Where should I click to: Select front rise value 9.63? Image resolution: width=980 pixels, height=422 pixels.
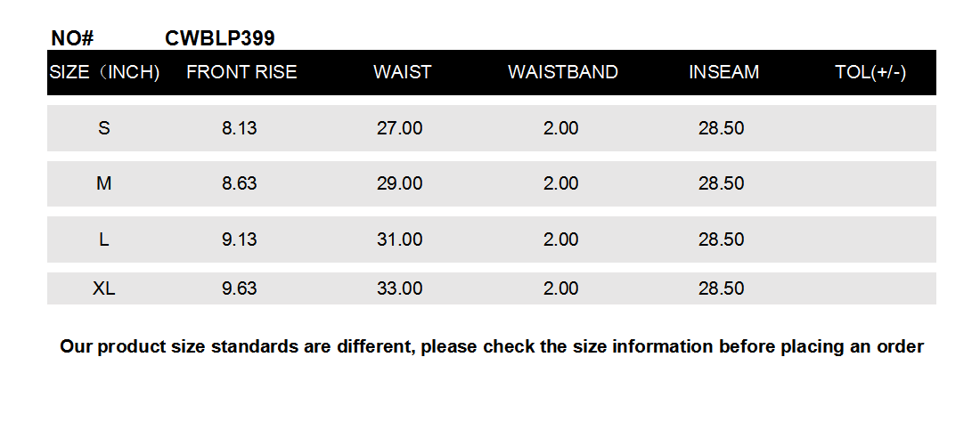coord(239,288)
